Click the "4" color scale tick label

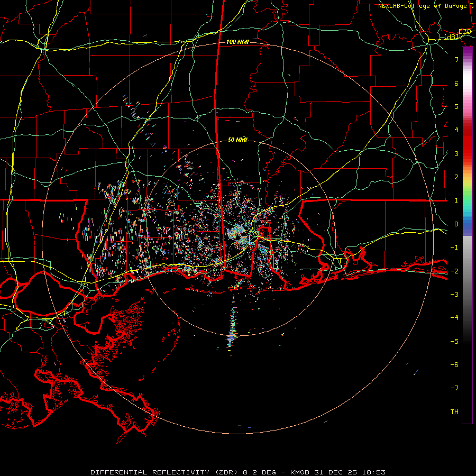click(456, 130)
